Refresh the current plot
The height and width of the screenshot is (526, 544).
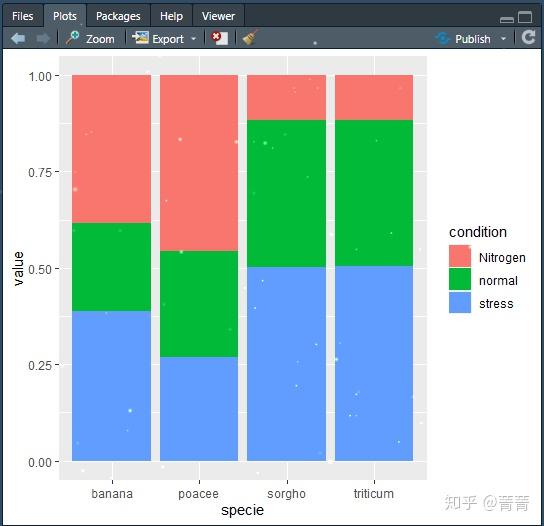[528, 37]
